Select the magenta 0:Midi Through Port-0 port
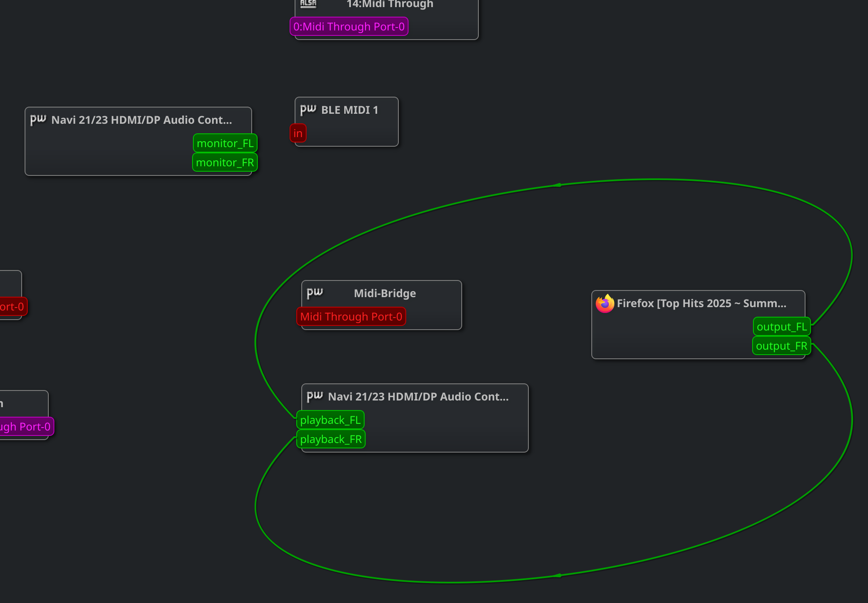 (349, 27)
